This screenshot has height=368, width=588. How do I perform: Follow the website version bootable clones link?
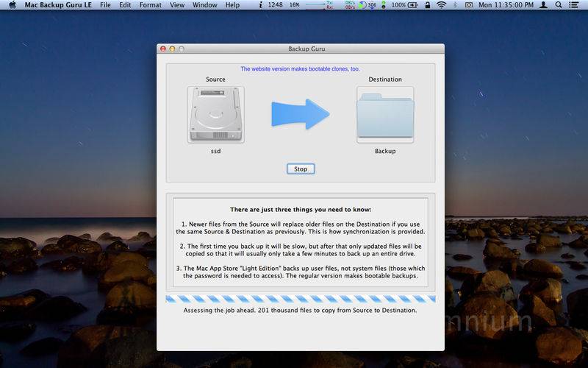point(300,68)
